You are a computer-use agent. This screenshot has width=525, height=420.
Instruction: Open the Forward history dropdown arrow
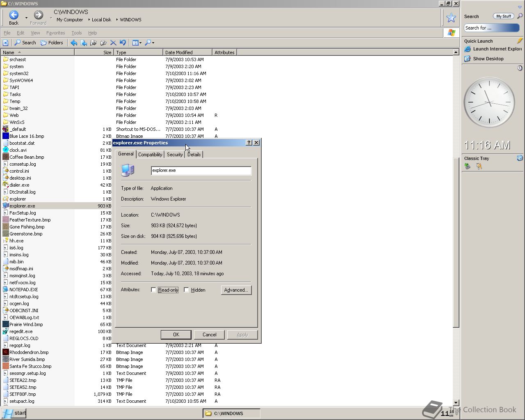coord(51,18)
